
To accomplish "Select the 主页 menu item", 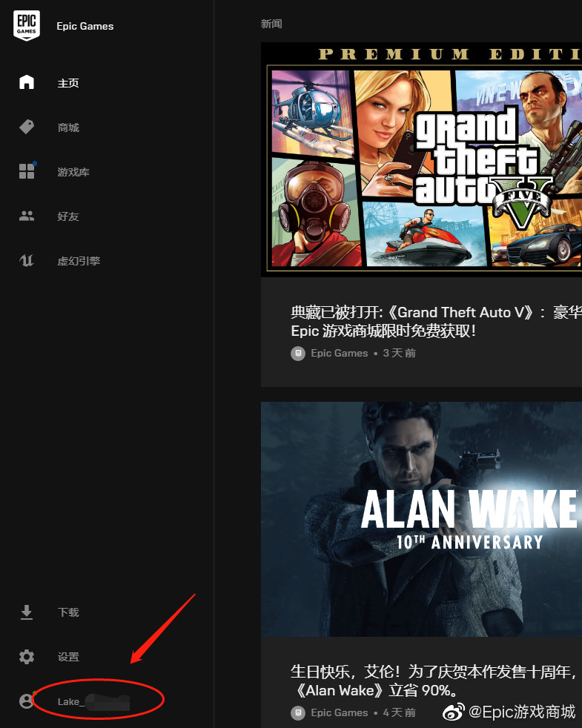I will tap(68, 83).
